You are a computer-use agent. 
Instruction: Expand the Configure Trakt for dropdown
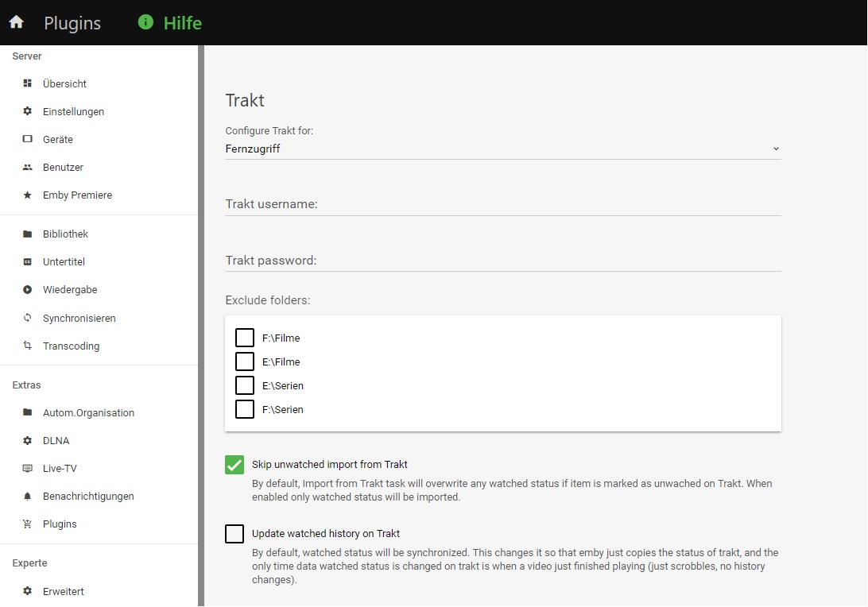502,149
